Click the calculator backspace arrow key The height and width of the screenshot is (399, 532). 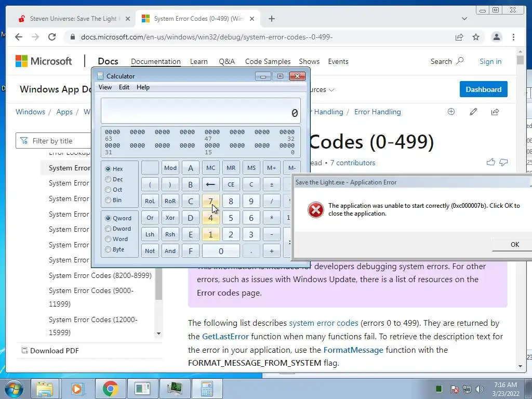click(211, 184)
